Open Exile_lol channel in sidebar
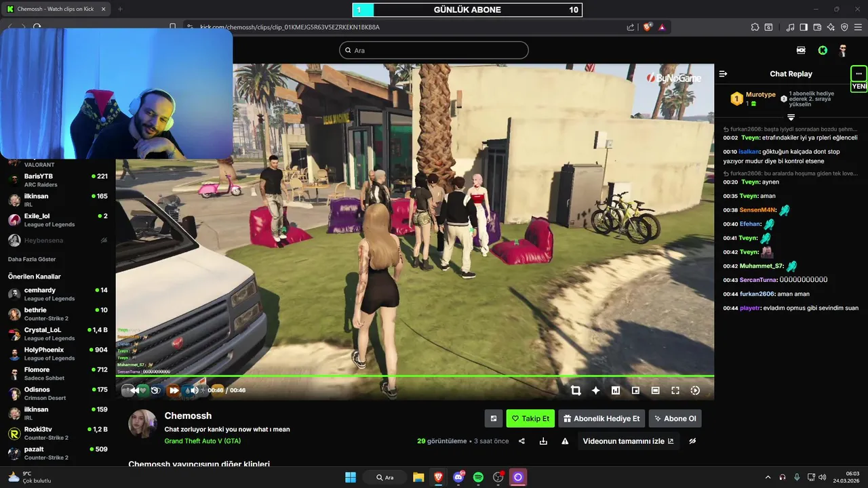The height and width of the screenshot is (488, 868). coord(58,220)
